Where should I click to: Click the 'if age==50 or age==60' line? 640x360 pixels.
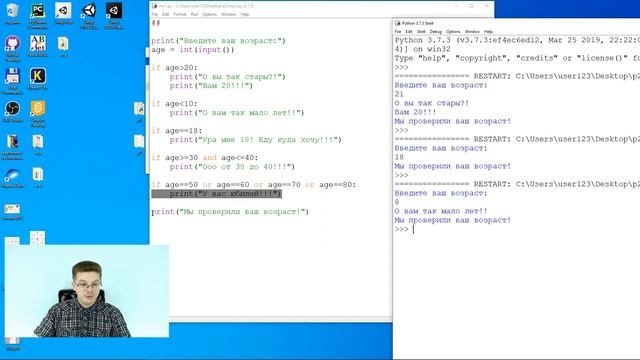pos(253,184)
